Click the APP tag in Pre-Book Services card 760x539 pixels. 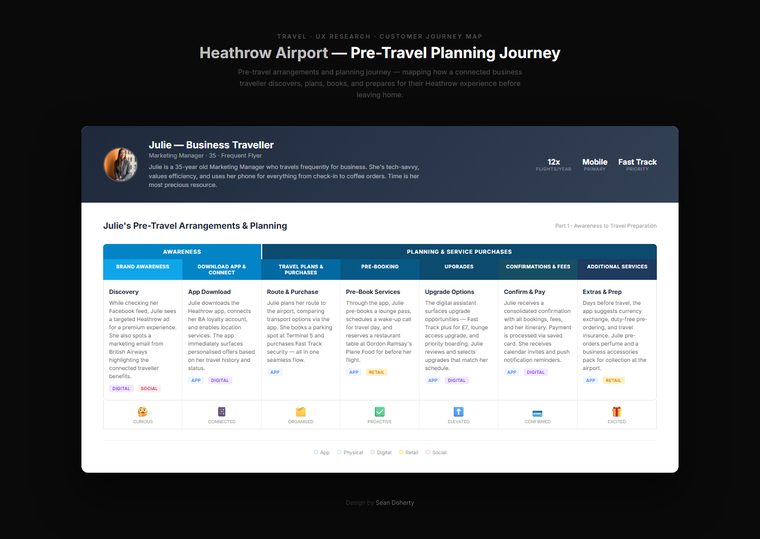[354, 372]
